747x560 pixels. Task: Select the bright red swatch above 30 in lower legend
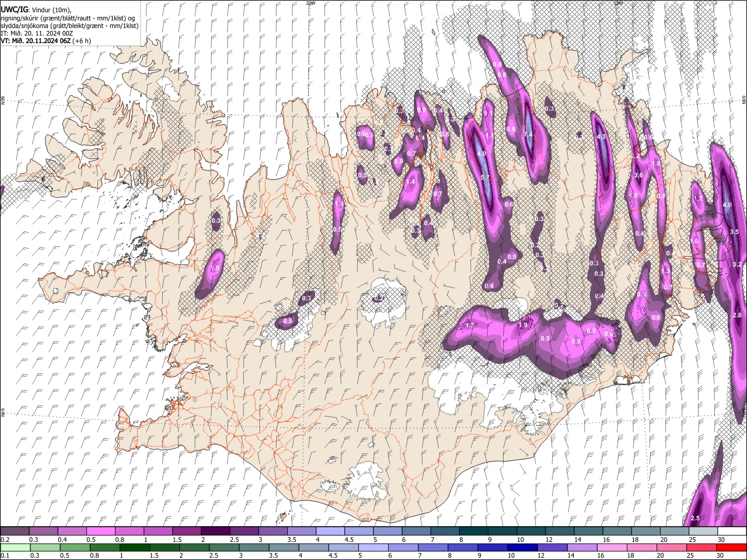[x=732, y=548]
